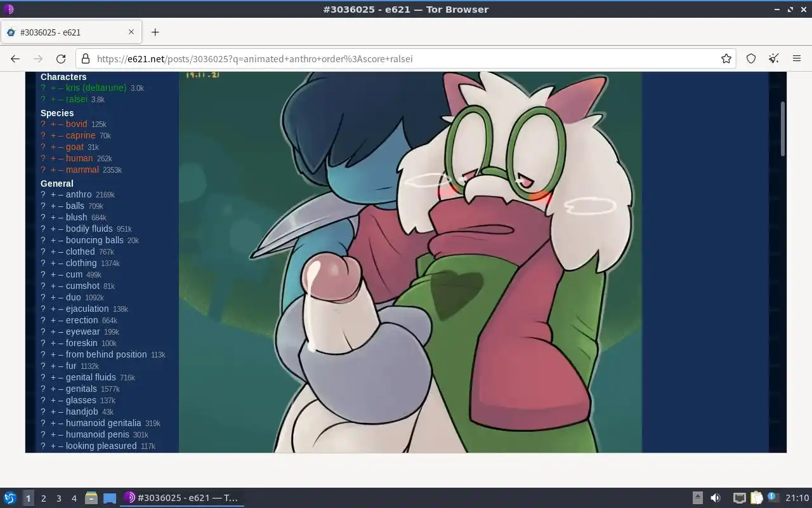Bookmark this page with the star icon
The height and width of the screenshot is (508, 812).
726,58
